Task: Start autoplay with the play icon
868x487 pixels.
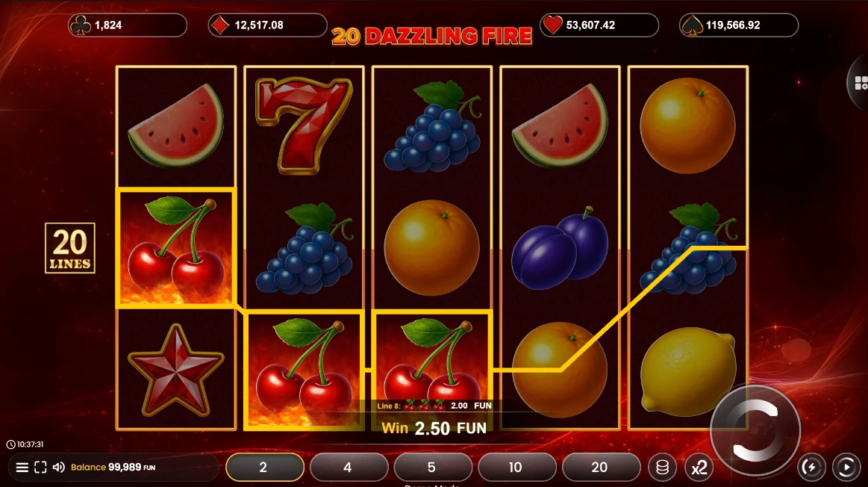Action: (846, 467)
